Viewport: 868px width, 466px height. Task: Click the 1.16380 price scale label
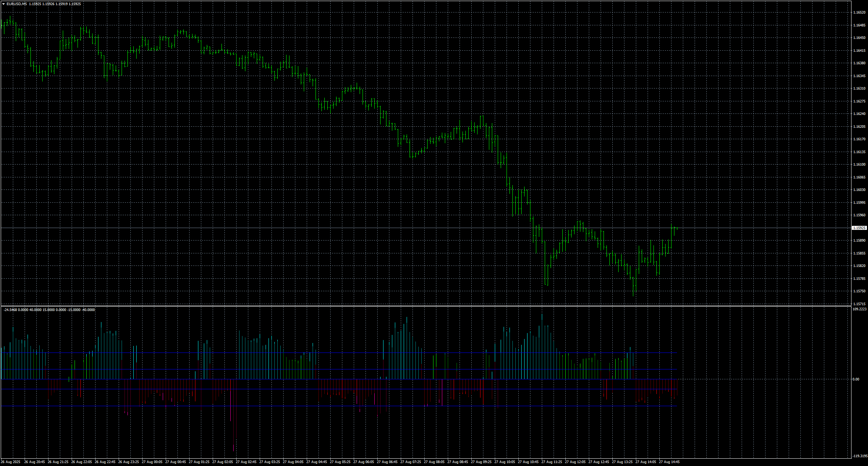(859, 63)
